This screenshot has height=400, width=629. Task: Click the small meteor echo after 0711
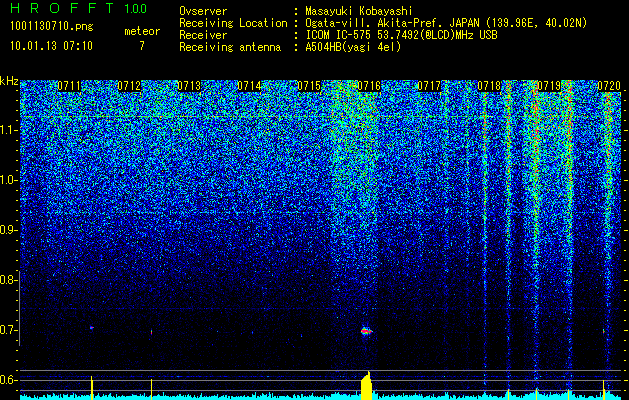coord(92,328)
